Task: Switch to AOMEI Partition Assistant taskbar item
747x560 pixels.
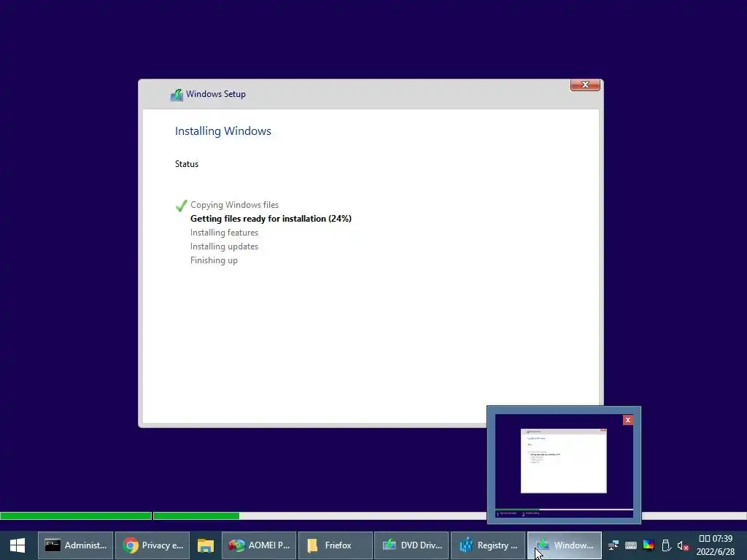Action: pyautogui.click(x=259, y=545)
